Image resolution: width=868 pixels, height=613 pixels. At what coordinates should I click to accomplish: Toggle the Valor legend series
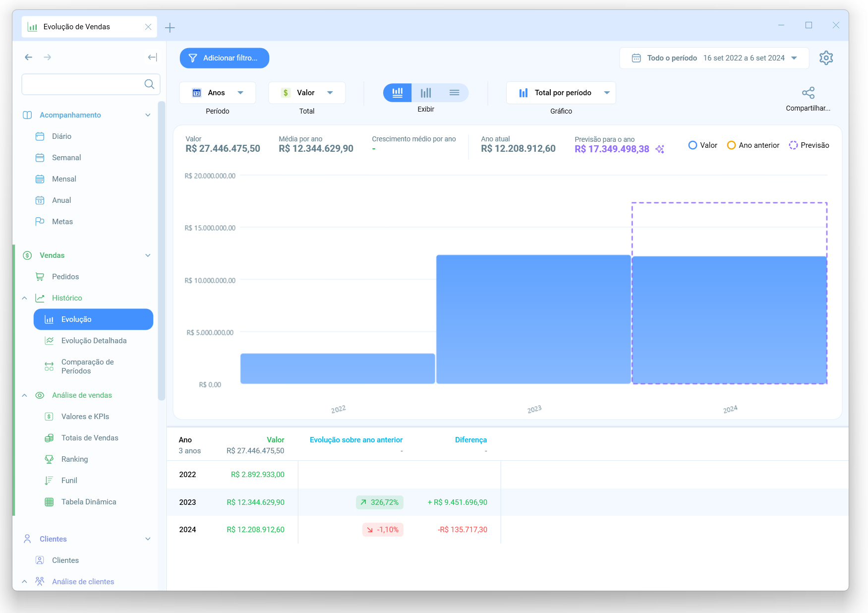point(703,145)
